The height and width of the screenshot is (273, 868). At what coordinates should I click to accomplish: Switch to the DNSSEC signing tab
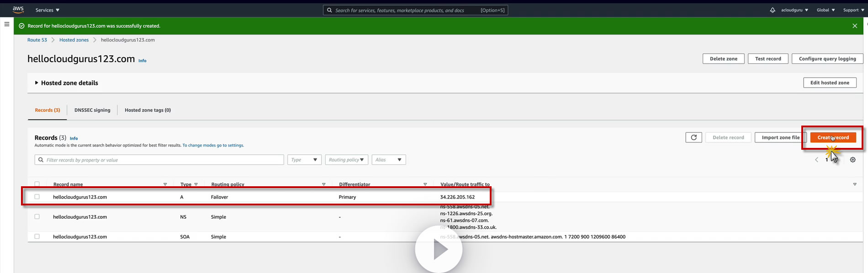pos(92,110)
